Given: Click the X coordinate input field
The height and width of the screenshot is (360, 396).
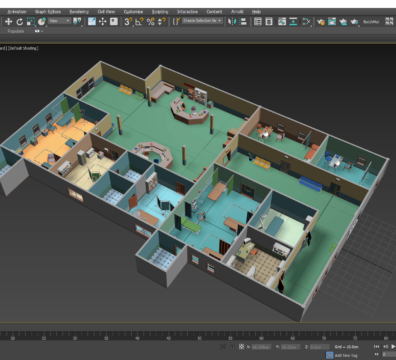Looking at the screenshot, I should (x=261, y=347).
